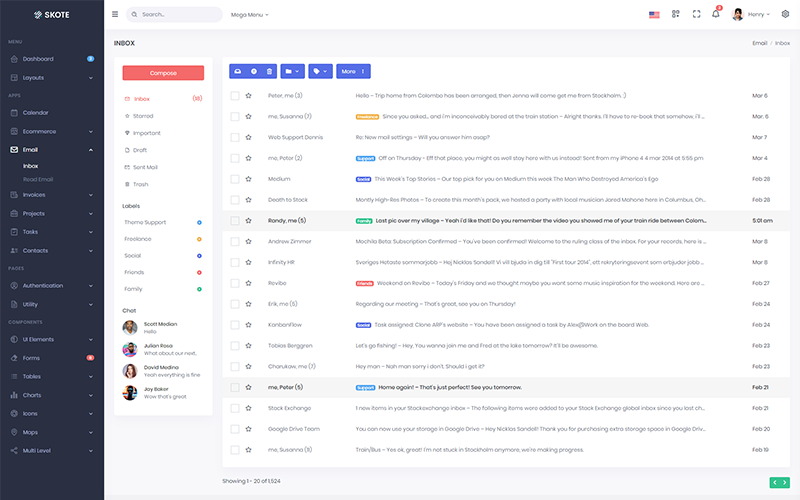Open the settings gear in header
The image size is (800, 500).
[785, 14]
